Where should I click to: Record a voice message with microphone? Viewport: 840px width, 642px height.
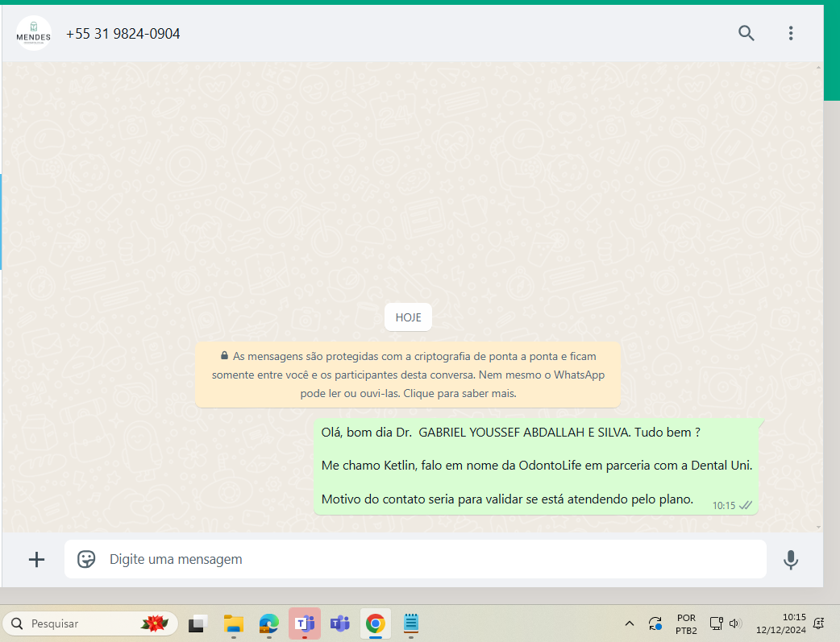click(x=791, y=560)
